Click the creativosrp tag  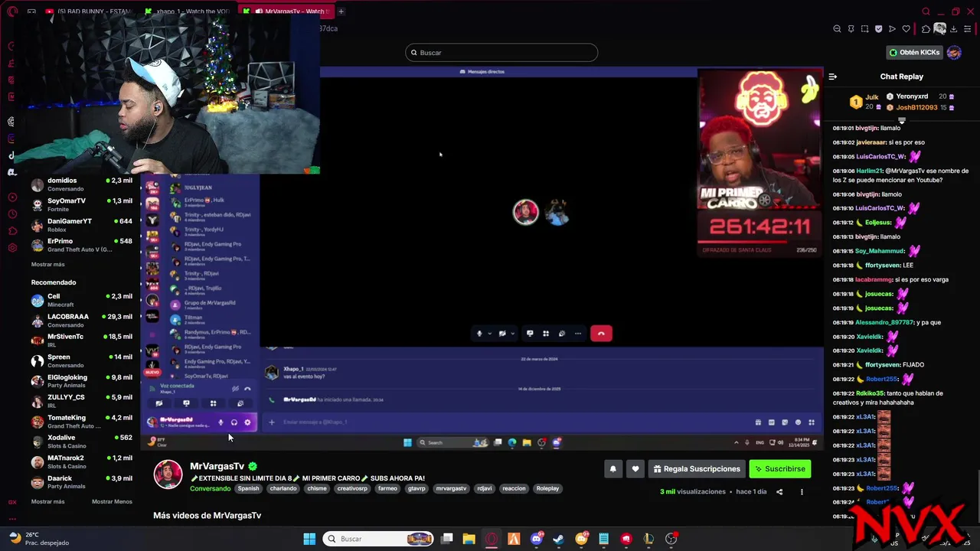coord(352,488)
